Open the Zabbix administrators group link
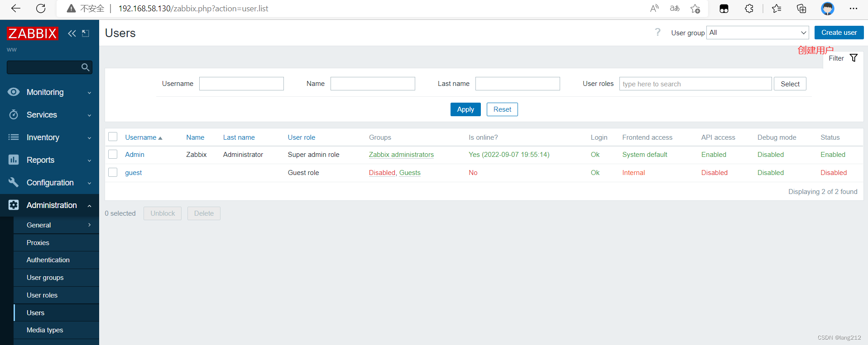Image resolution: width=868 pixels, height=345 pixels. 401,155
